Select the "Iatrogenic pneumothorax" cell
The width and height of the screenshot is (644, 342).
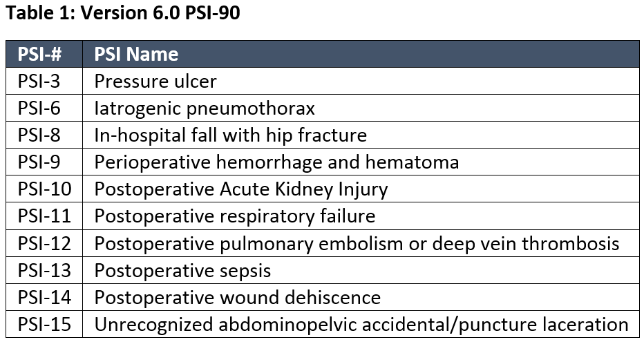[x=205, y=108]
